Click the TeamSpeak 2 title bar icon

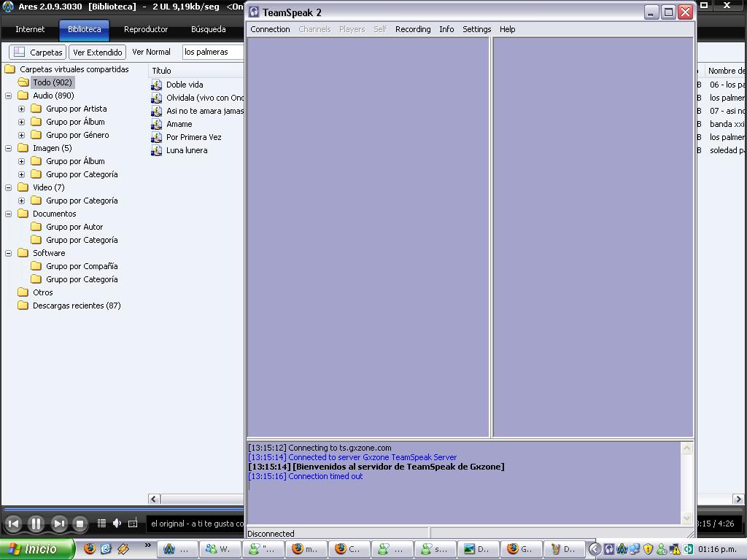(x=255, y=12)
